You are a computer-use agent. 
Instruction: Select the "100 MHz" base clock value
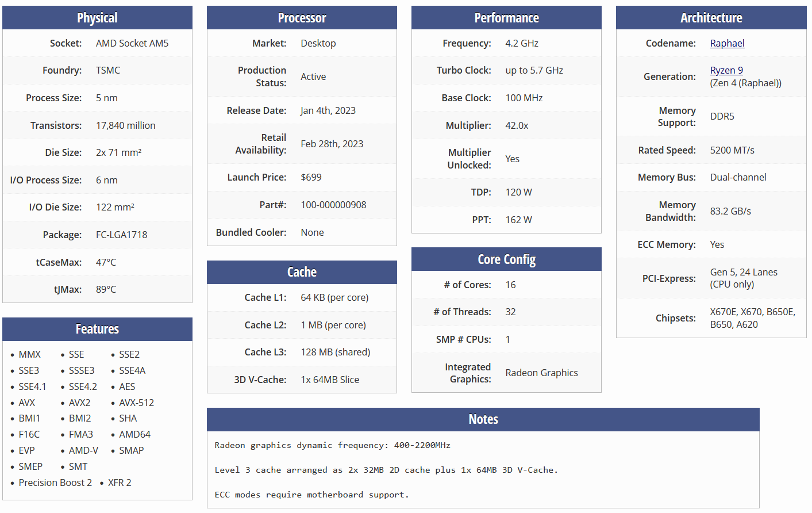pyautogui.click(x=524, y=98)
